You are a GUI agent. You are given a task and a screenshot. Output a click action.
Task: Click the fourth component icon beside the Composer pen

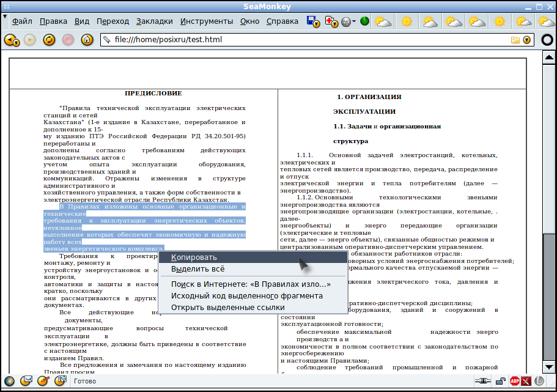[x=61, y=381]
